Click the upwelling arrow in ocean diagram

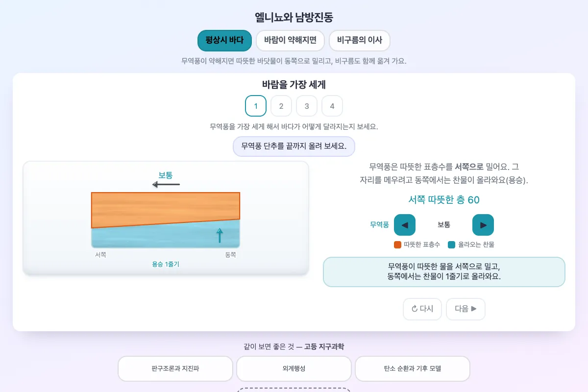point(220,236)
